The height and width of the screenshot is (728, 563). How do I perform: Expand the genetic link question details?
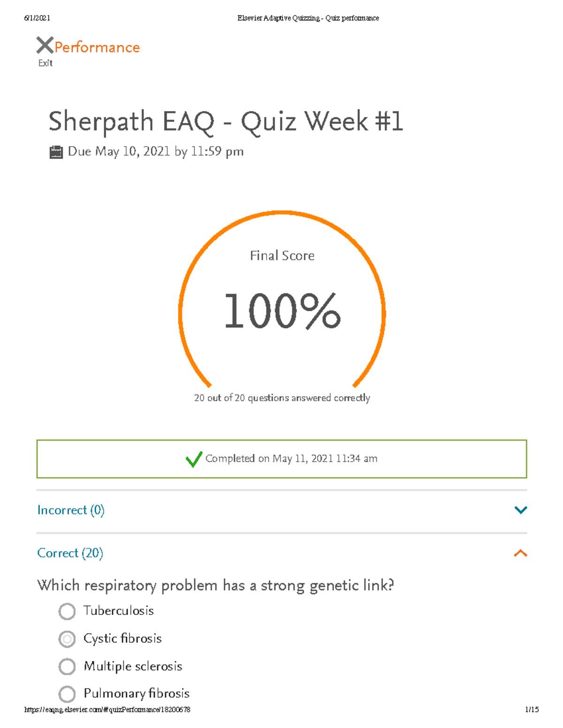point(216,585)
